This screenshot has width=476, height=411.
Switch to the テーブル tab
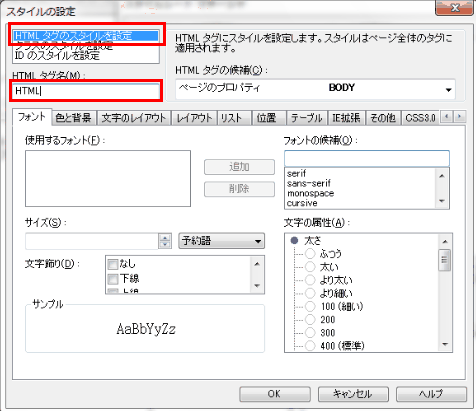307,118
